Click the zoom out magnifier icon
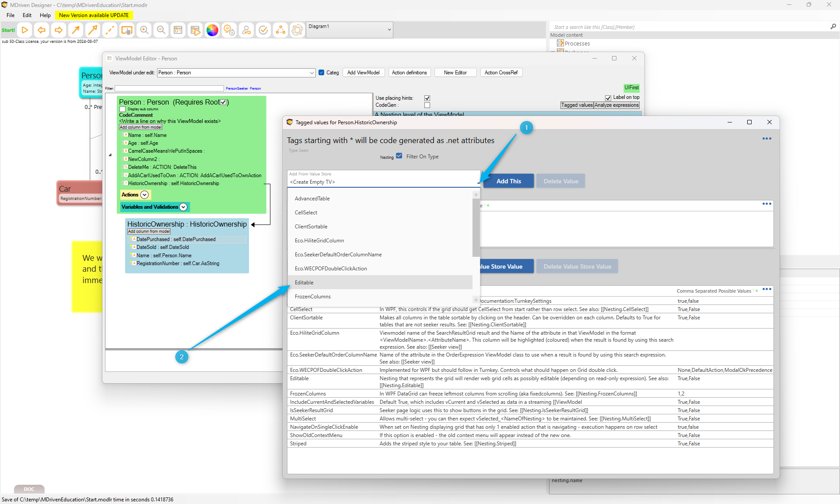This screenshot has width=840, height=504. pyautogui.click(x=161, y=30)
